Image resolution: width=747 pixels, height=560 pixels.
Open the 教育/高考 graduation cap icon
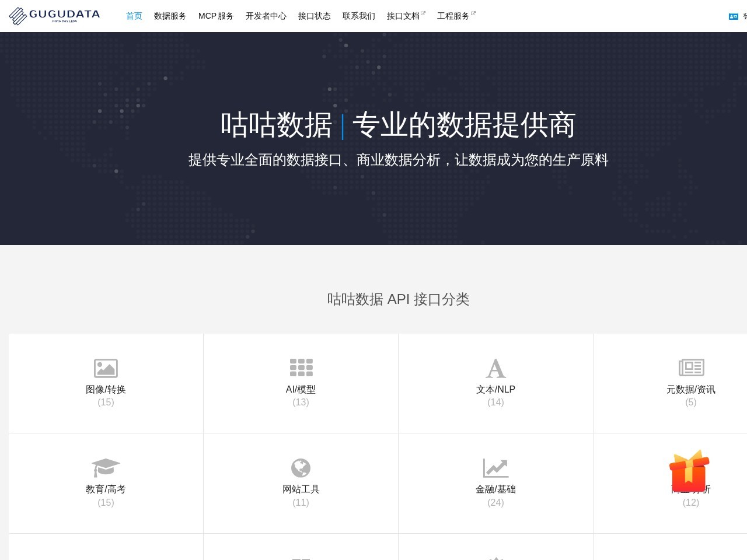(x=106, y=468)
